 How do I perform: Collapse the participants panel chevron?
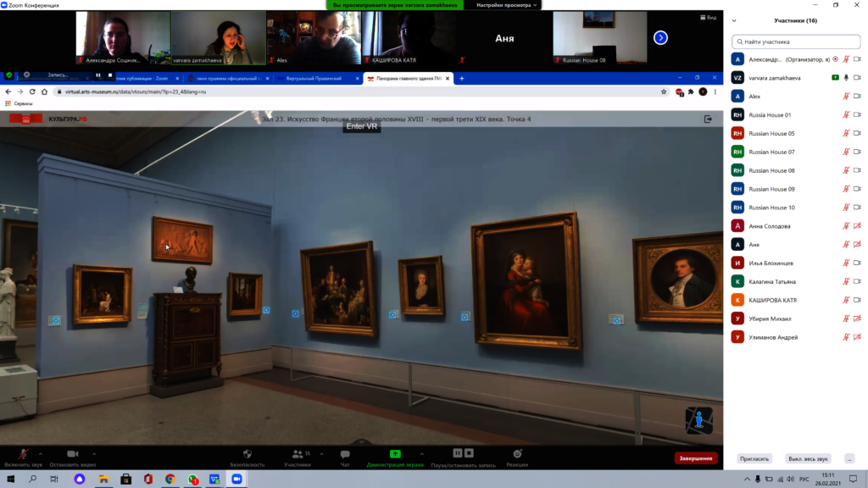(734, 20)
